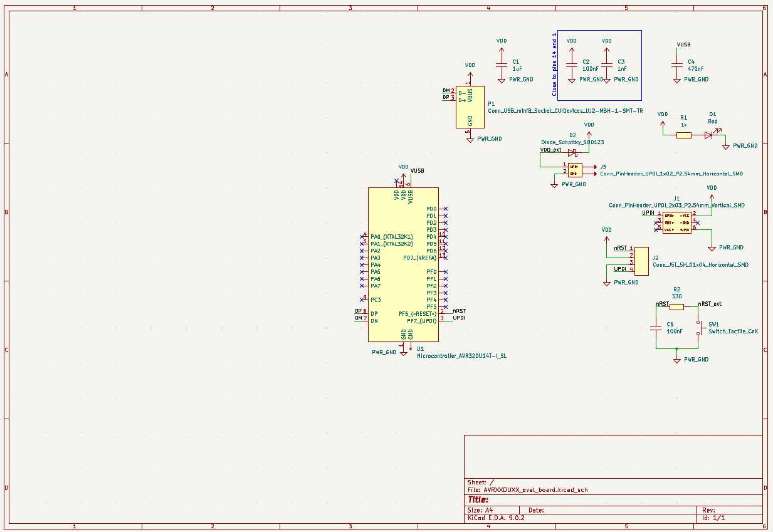
Task: Select the 1uF capacitor C1 symbol
Action: tap(502, 65)
